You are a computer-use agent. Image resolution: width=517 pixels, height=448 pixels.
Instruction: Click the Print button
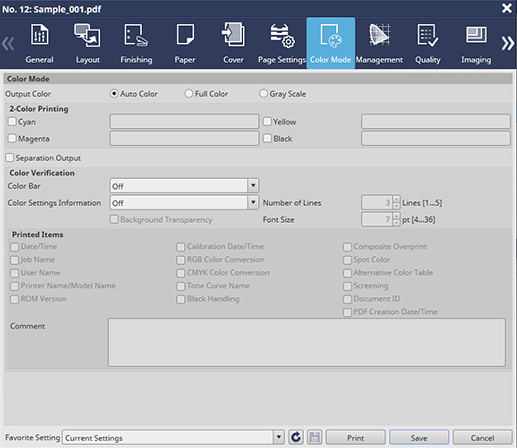coord(355,437)
